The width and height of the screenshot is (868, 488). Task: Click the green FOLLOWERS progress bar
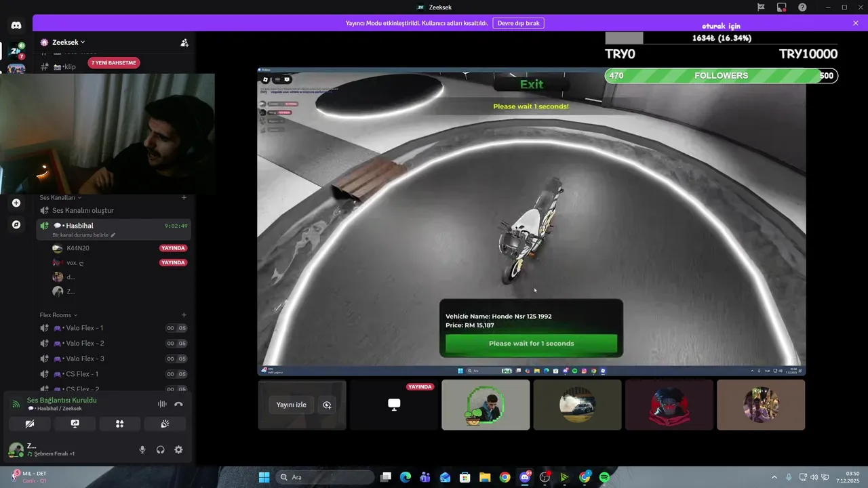coord(722,76)
